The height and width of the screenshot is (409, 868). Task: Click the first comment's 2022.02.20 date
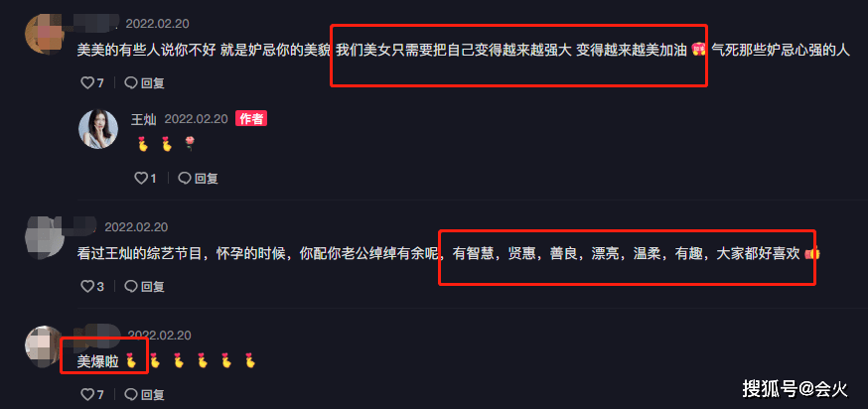click(x=157, y=24)
